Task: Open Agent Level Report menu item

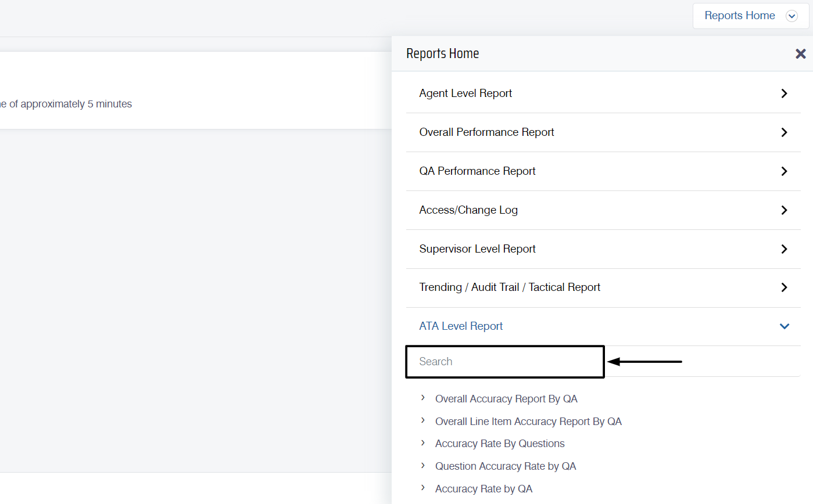Action: [x=603, y=93]
